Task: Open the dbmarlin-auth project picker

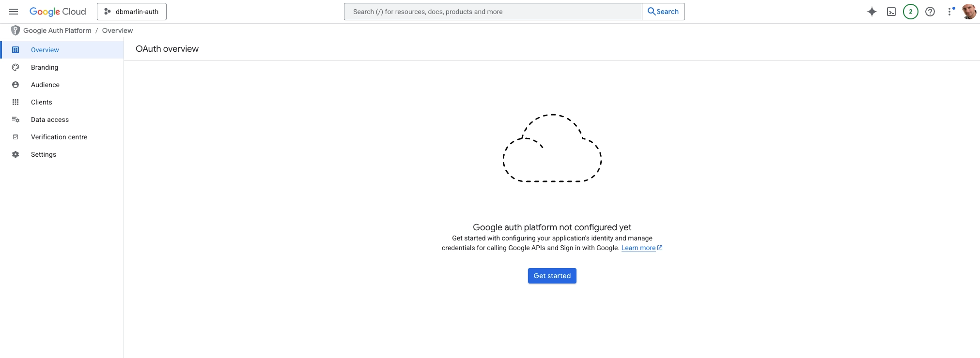Action: (132, 12)
